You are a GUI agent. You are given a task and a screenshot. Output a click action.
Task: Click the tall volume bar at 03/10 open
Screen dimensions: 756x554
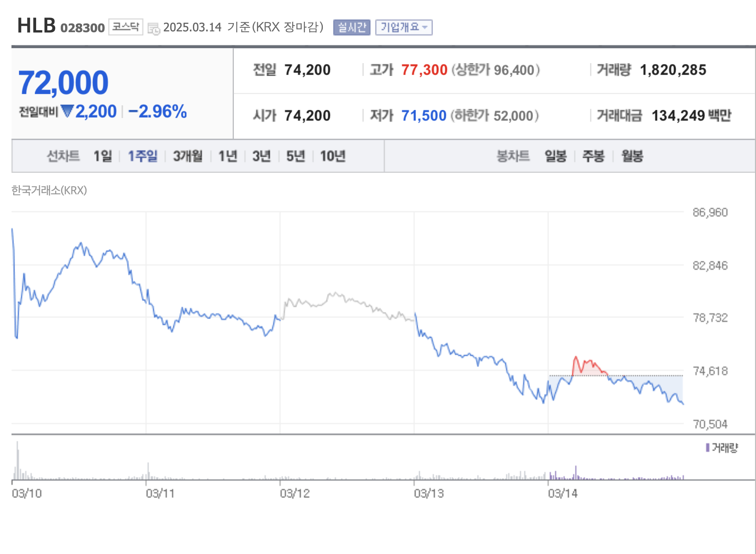[x=17, y=460]
